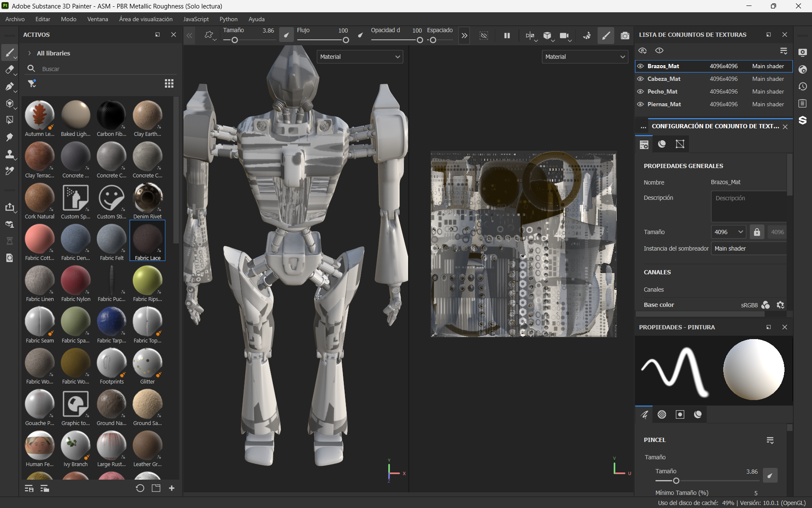Open the Python menu
Image resolution: width=812 pixels, height=508 pixels.
(228, 19)
